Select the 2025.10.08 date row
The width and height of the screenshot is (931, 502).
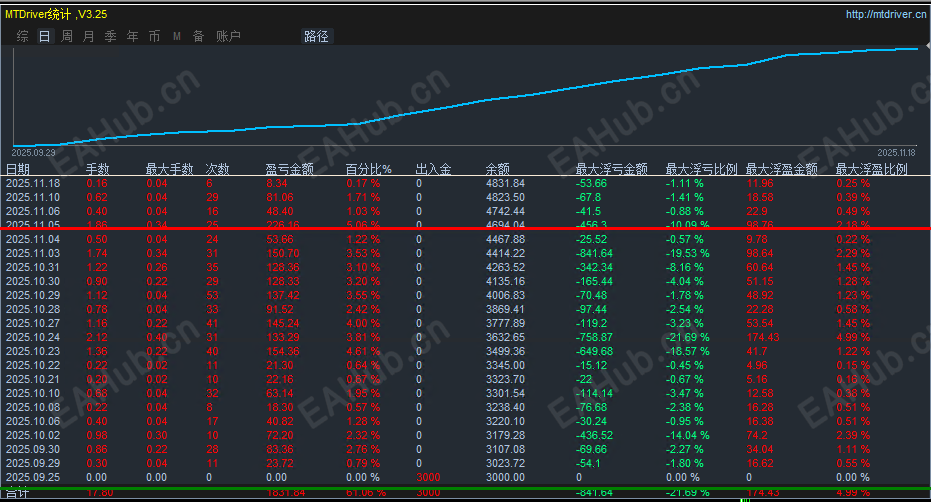[466, 408]
